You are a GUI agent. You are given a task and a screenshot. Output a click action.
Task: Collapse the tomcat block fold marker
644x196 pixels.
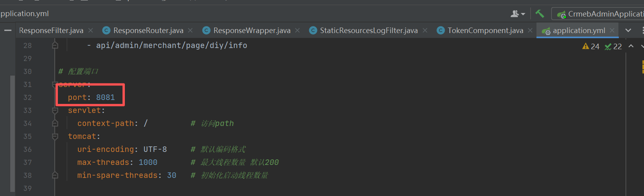click(x=55, y=137)
